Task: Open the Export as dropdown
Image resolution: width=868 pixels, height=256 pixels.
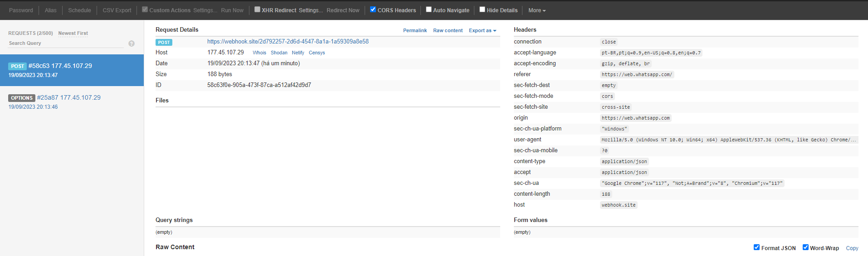Action: 483,30
